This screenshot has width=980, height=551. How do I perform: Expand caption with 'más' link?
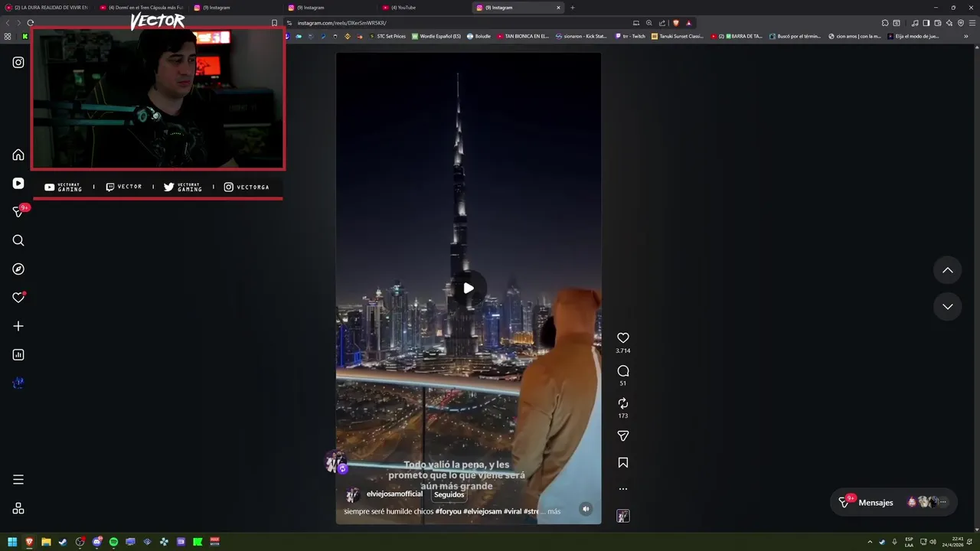point(554,511)
